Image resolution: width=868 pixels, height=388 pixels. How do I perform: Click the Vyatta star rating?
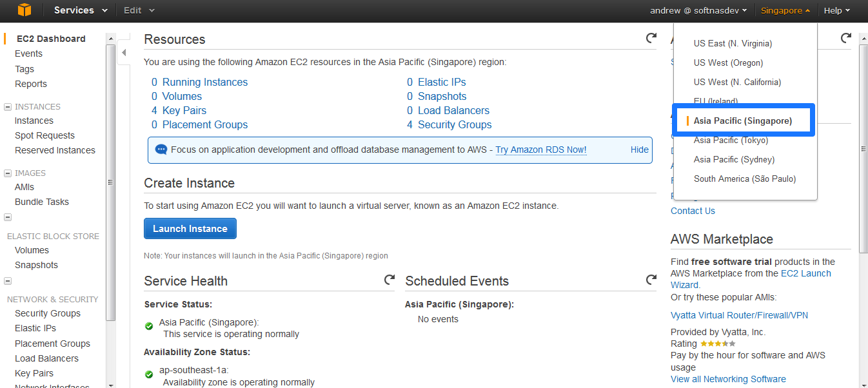coord(718,344)
